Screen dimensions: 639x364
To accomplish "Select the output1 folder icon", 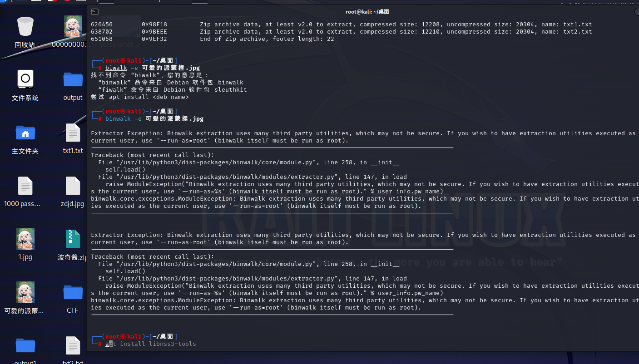I will point(25,345).
